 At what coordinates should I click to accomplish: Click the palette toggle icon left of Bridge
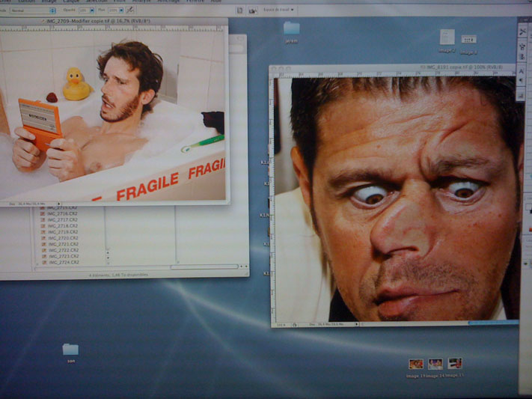point(239,10)
